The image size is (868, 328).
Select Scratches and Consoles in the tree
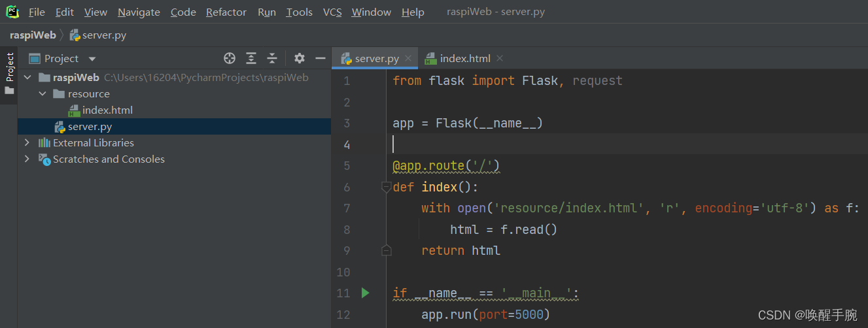tap(174, 159)
